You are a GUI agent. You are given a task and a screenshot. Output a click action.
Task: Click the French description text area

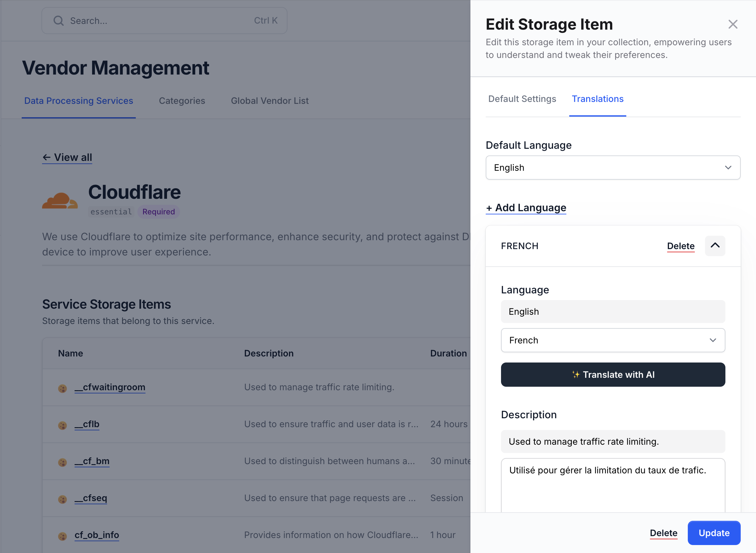pos(613,485)
